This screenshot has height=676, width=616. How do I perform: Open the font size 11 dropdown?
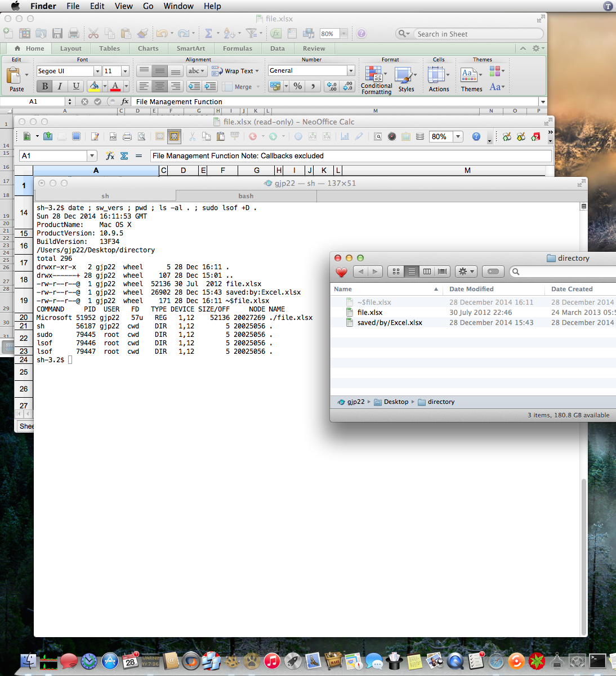[125, 71]
